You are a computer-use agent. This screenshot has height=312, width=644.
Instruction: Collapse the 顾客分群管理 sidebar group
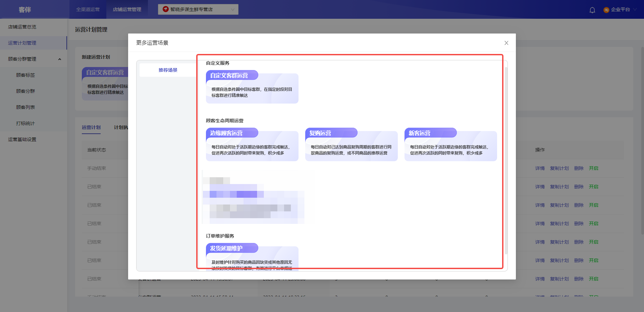(x=60, y=59)
